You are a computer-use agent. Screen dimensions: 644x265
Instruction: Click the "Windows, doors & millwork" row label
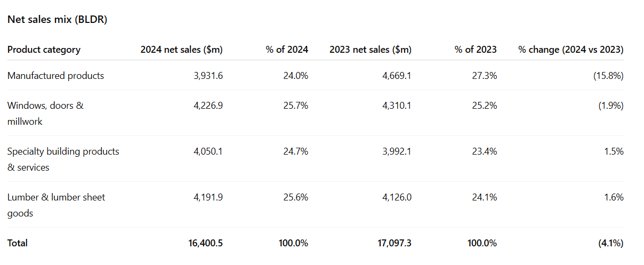point(45,113)
